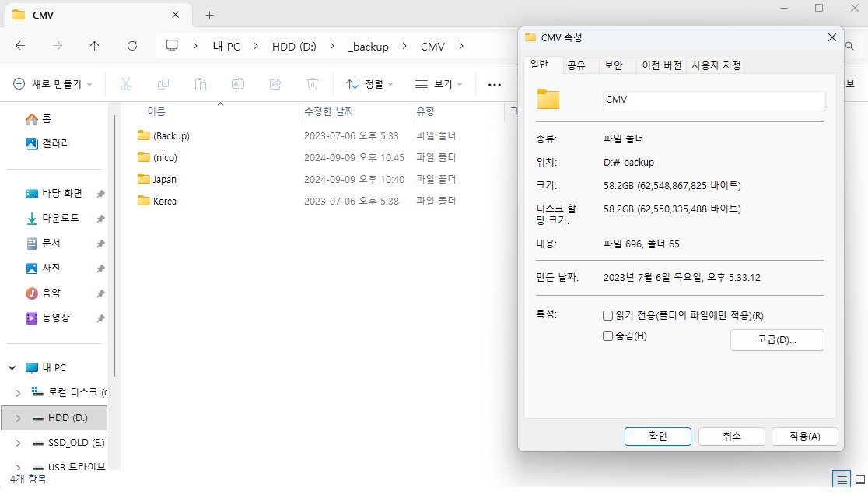Click 확인 button in properties dialog
The image size is (868, 495).
[658, 437]
